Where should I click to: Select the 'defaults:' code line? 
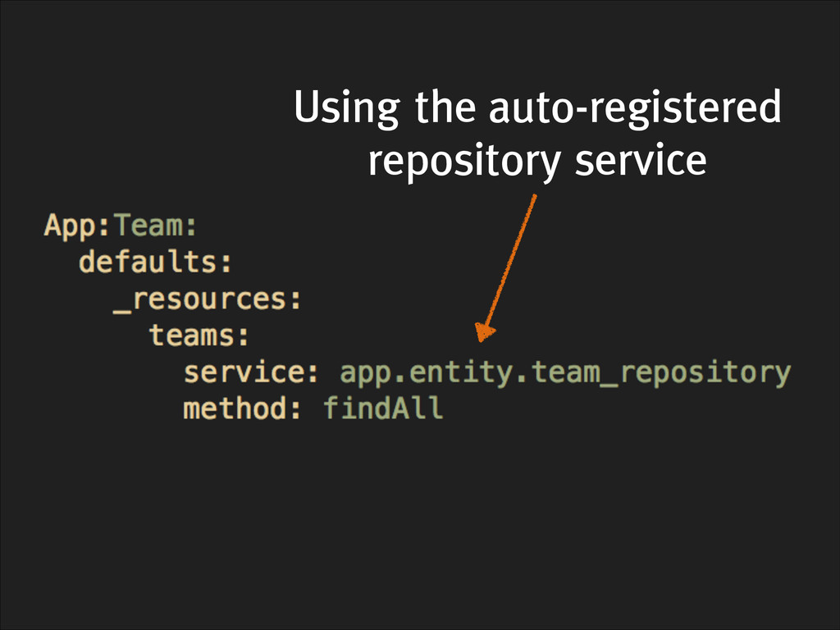click(155, 262)
